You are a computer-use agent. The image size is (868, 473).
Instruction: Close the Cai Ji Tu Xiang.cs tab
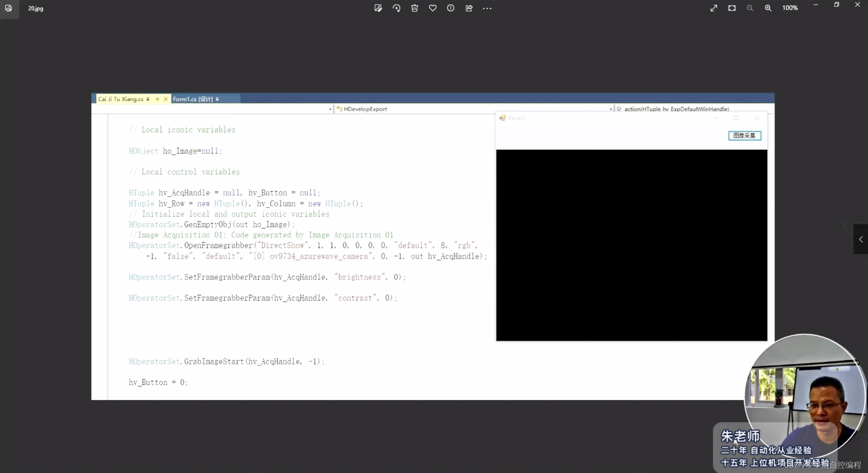tap(166, 99)
